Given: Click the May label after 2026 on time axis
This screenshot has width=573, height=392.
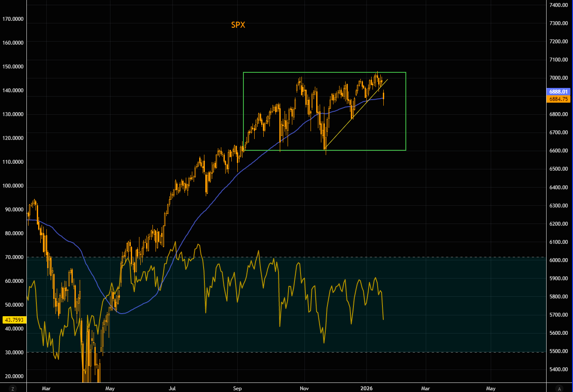Looking at the screenshot, I should coord(491,389).
